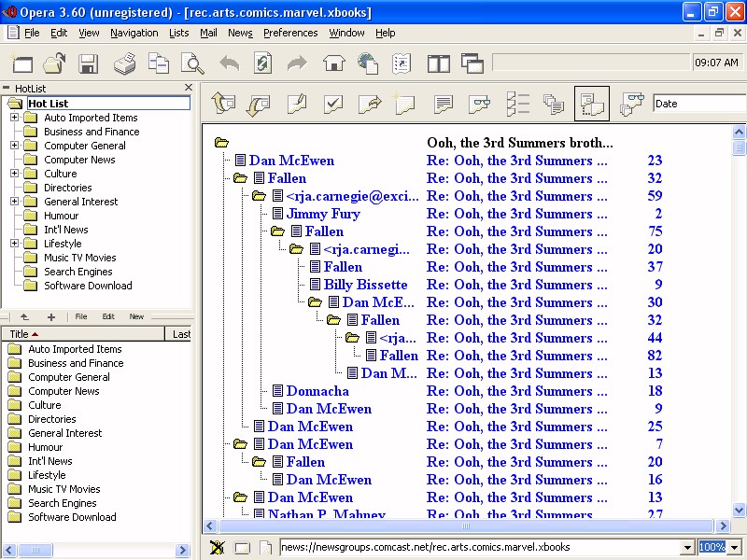Image resolution: width=747 pixels, height=560 pixels.
Task: Open Find with the magnifying glass icon
Action: (x=192, y=63)
